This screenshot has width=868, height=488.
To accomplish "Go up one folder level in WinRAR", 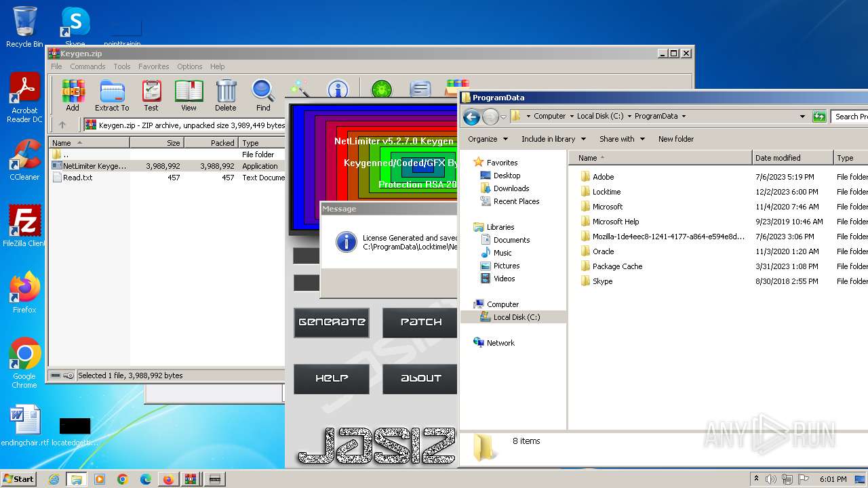I will 62,125.
